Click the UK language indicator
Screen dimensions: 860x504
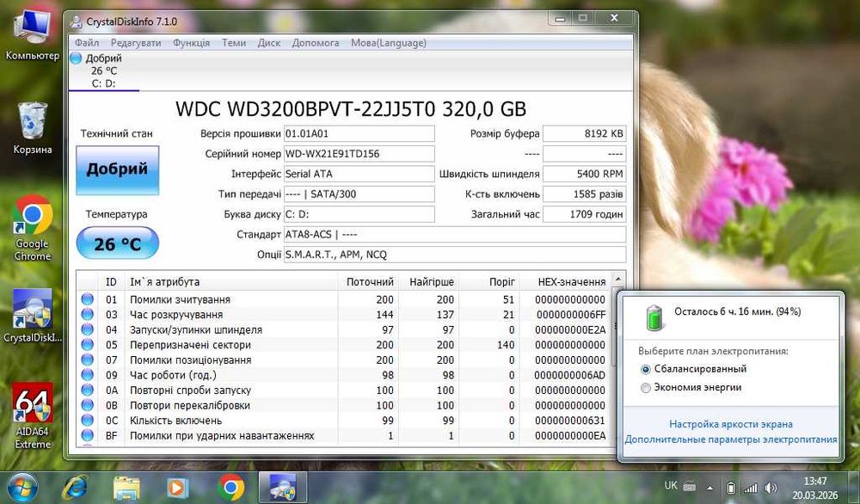click(670, 485)
